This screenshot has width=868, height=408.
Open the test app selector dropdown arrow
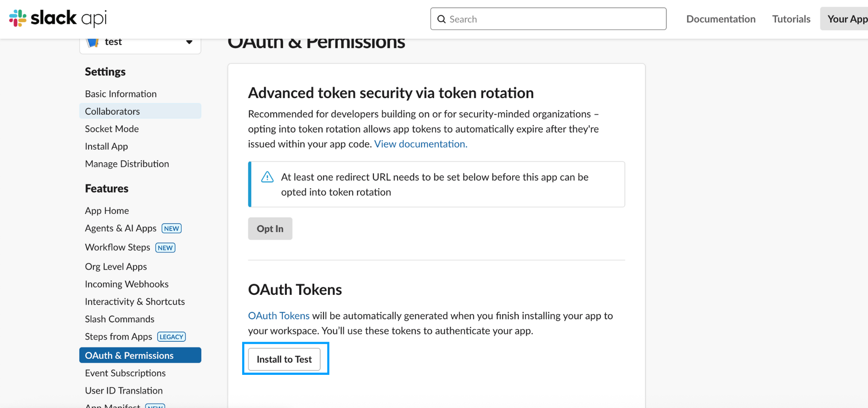click(189, 42)
